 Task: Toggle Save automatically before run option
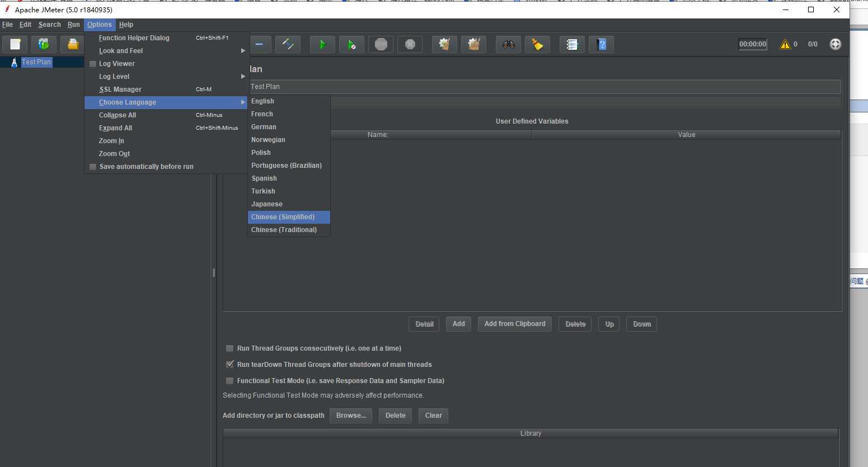[93, 167]
